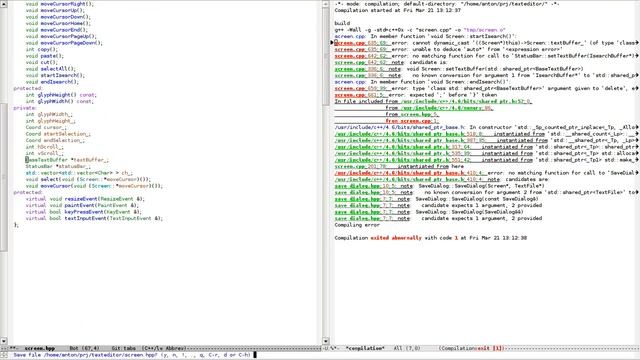The width and height of the screenshot is (640, 360).
Task: Click the 'virtual void resizeEvent' declaration
Action: click(85, 199)
